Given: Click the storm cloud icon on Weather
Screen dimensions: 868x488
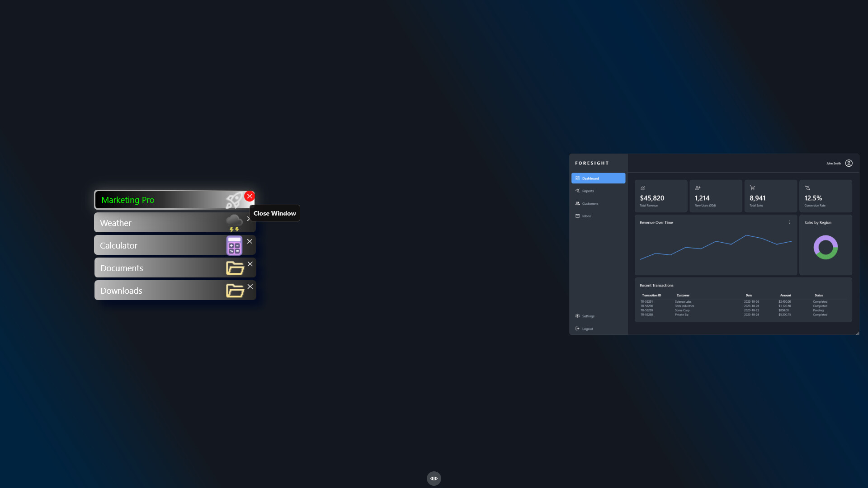Looking at the screenshot, I should tap(234, 221).
